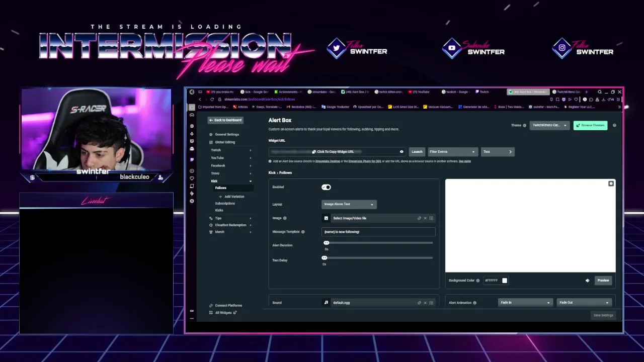Click link icon in Image row
Viewport: 644px width, 362px height.
pos(419,218)
